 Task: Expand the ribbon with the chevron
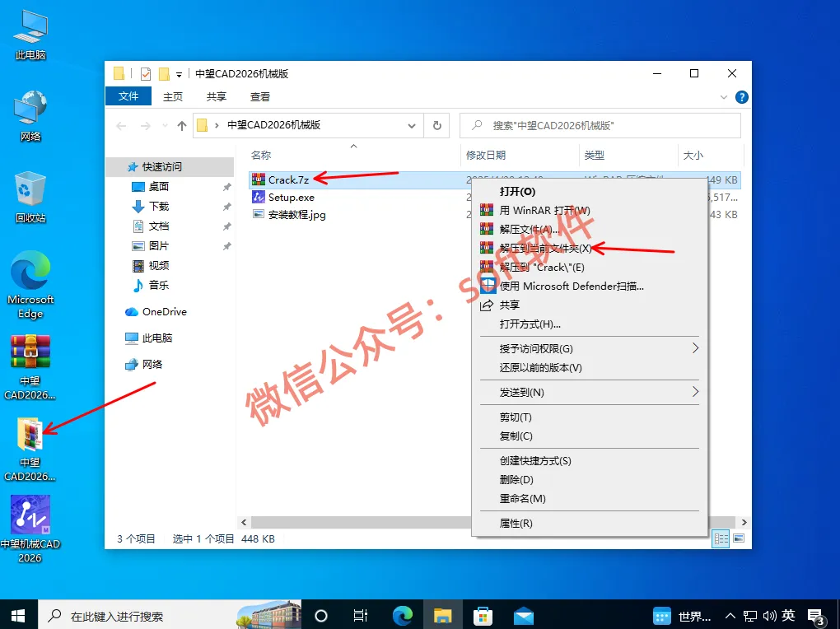click(x=724, y=97)
